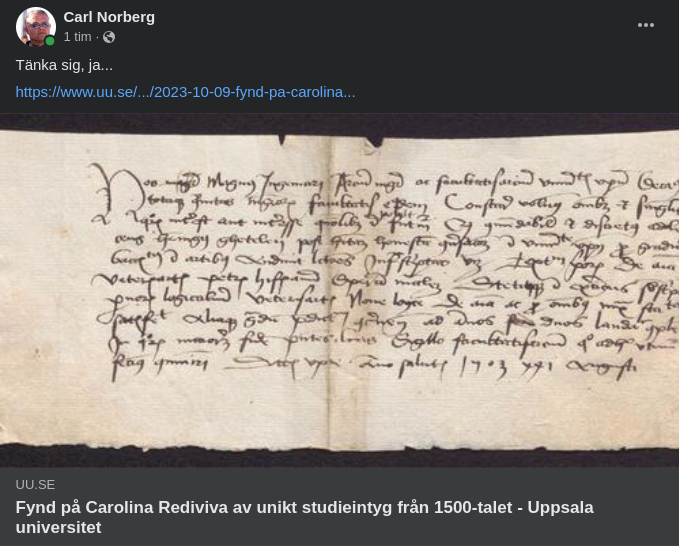Image resolution: width=679 pixels, height=546 pixels.
Task: Follow the uu.se fynd-pa-carolina URL
Action: tap(185, 92)
